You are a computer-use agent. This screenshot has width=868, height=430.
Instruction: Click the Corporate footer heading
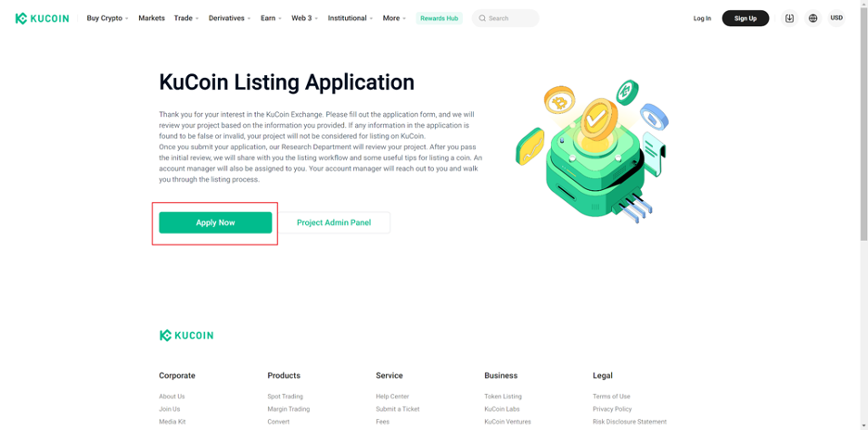(177, 375)
